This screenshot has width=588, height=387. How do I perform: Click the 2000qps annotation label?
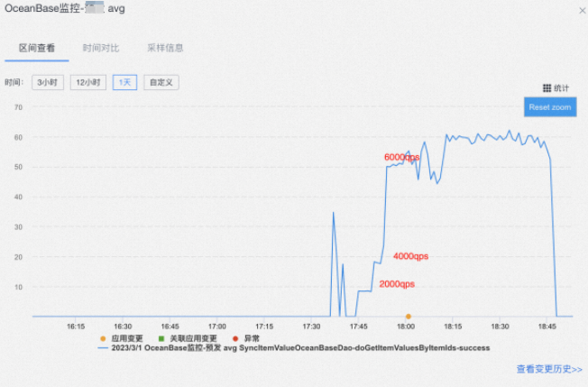pos(397,284)
